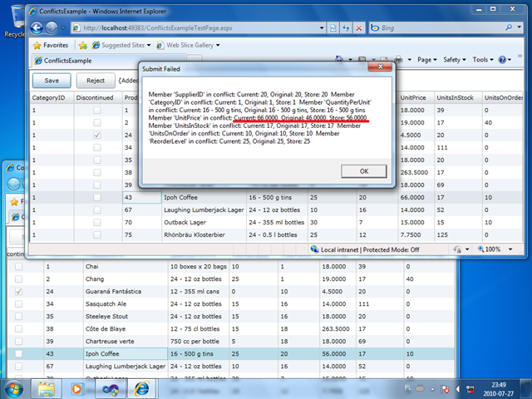Switch to Visual Studio in the taskbar

click(111, 389)
